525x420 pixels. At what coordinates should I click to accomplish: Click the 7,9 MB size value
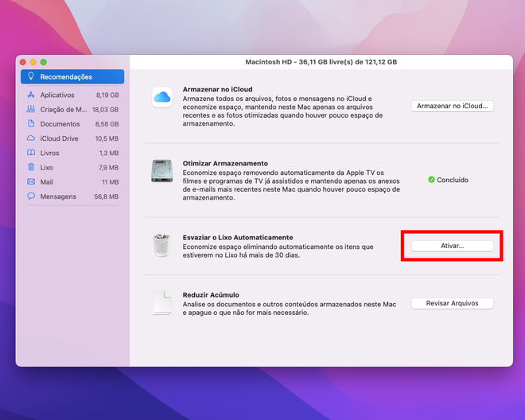coord(108,168)
